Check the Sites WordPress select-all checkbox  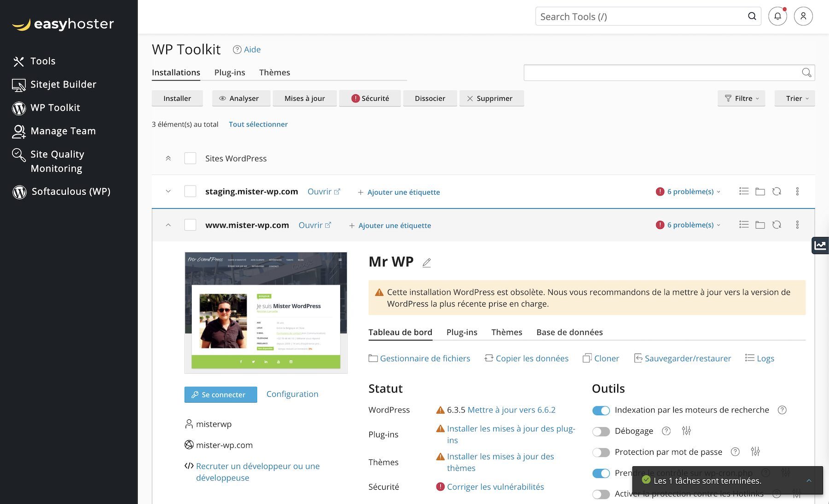190,158
